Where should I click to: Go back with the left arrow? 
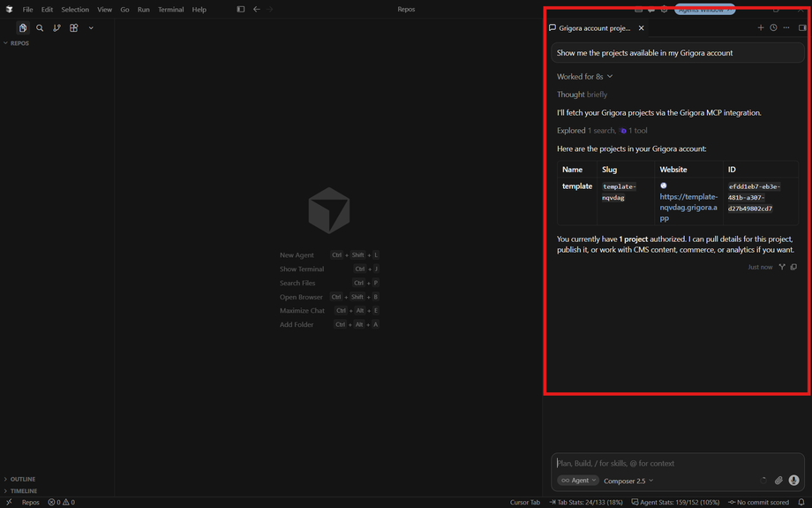tap(256, 10)
